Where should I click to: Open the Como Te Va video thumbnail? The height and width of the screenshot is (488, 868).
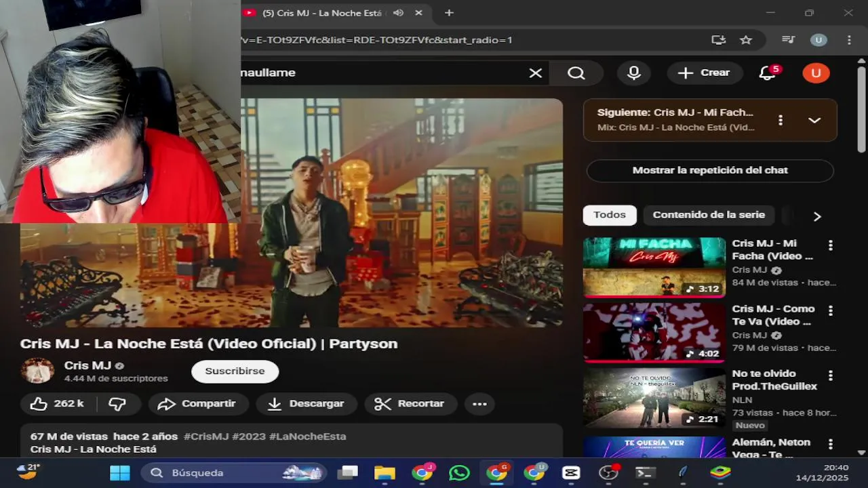click(654, 332)
